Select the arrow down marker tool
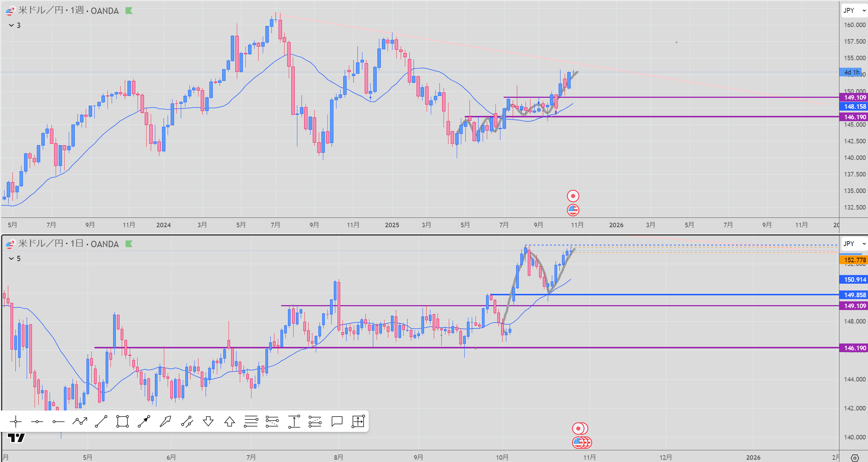 pos(208,421)
